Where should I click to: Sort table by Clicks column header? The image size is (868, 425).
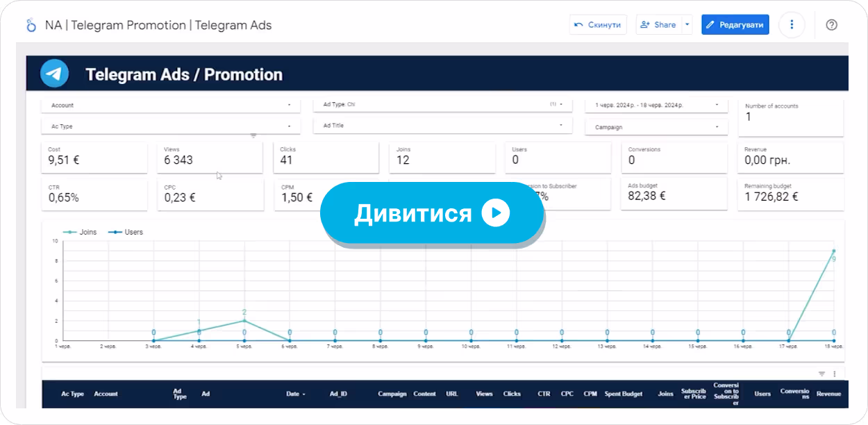point(512,394)
